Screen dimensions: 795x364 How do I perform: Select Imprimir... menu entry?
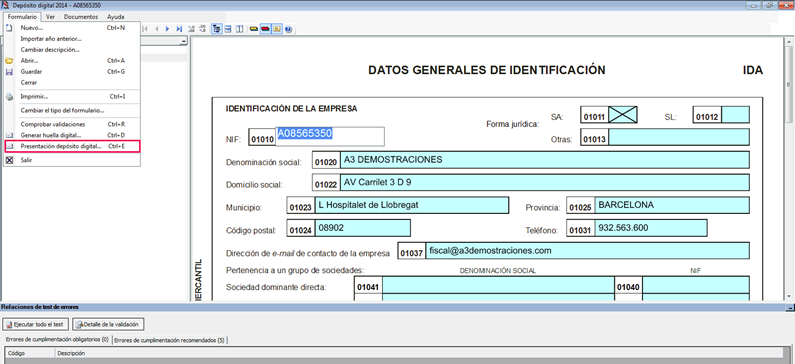(71, 96)
